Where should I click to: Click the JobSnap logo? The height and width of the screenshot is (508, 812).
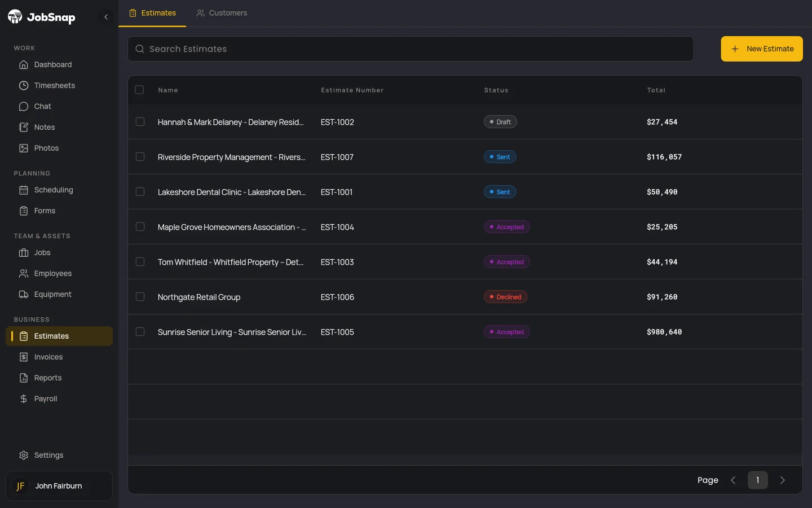click(41, 17)
